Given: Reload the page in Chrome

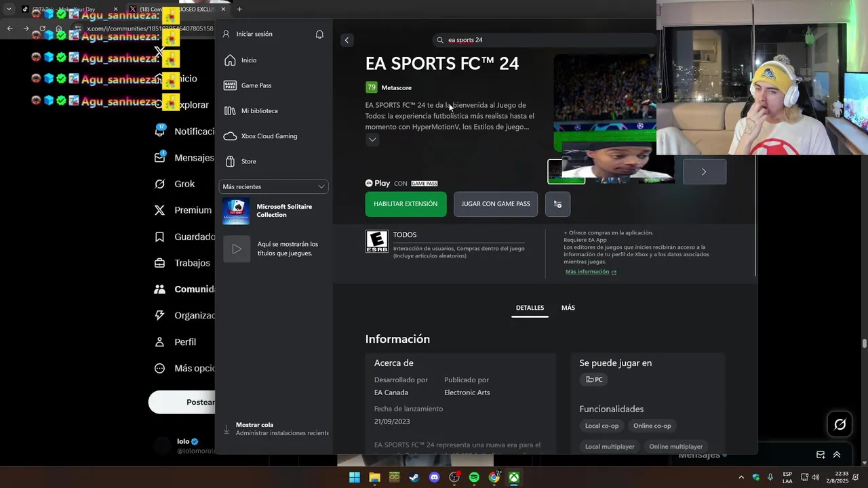Looking at the screenshot, I should tap(42, 28).
